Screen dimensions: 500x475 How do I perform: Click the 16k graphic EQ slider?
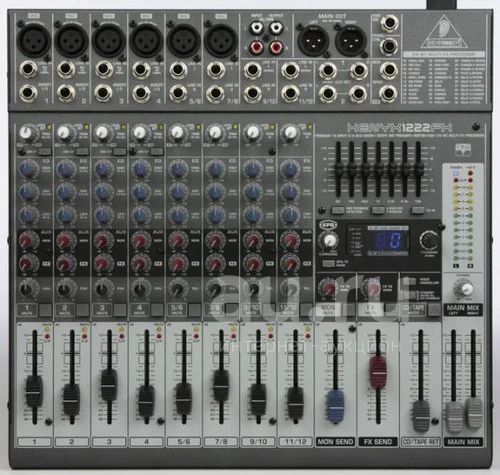coord(418,169)
